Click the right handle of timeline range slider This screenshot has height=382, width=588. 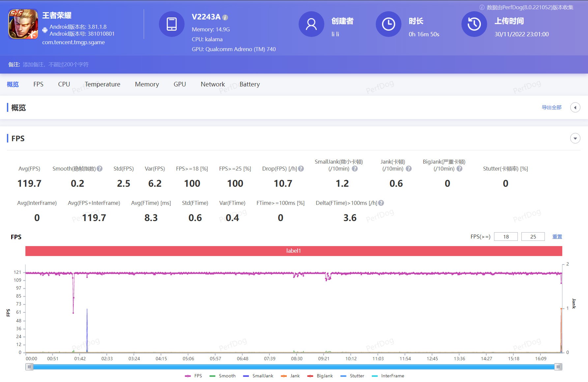pyautogui.click(x=558, y=367)
